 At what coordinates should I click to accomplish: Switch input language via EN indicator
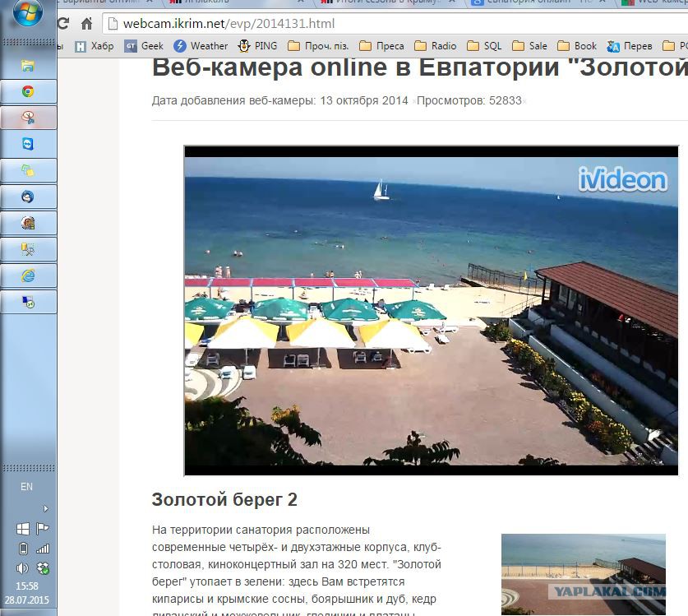tap(26, 487)
